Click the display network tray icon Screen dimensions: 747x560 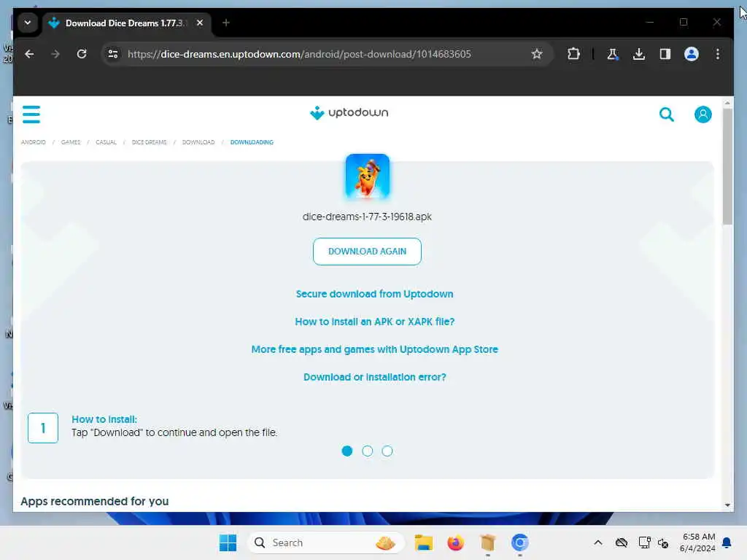tap(644, 542)
